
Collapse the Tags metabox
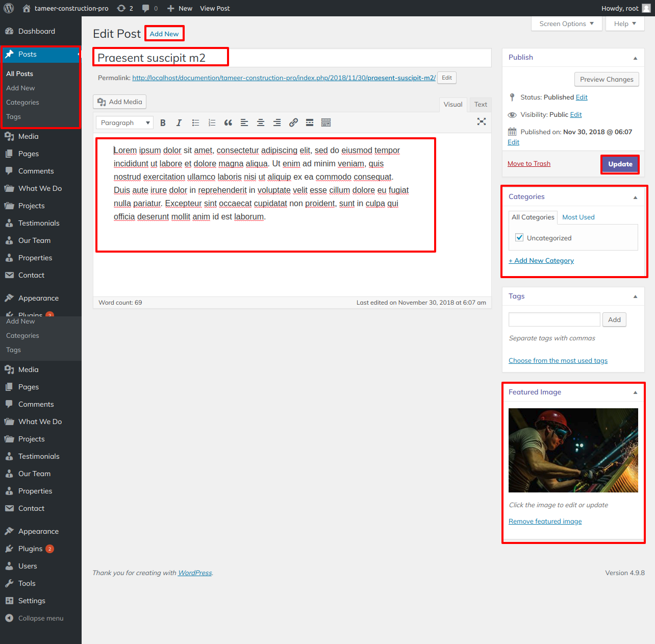tap(635, 296)
